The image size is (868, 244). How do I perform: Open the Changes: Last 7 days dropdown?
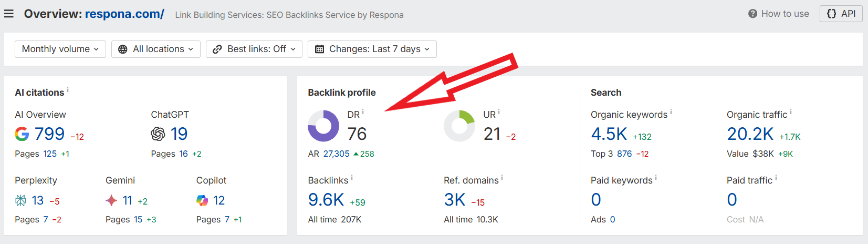coord(372,49)
